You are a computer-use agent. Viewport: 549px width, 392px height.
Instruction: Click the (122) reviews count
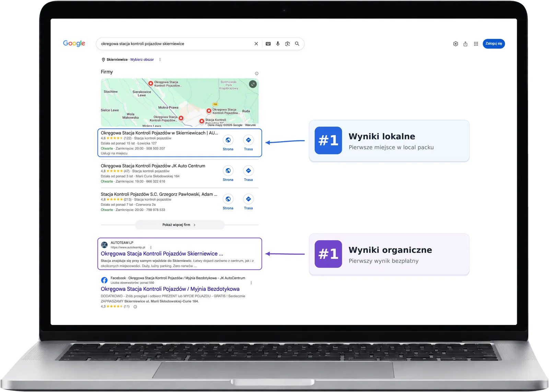pyautogui.click(x=127, y=138)
